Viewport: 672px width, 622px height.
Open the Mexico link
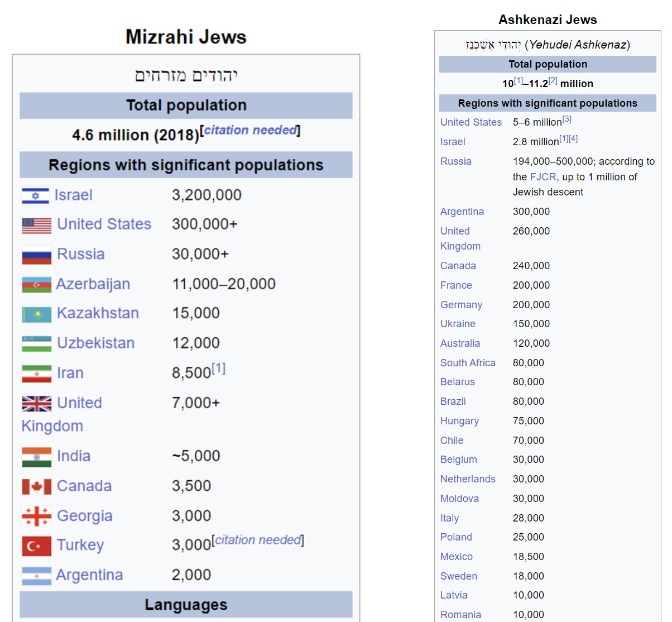456,557
